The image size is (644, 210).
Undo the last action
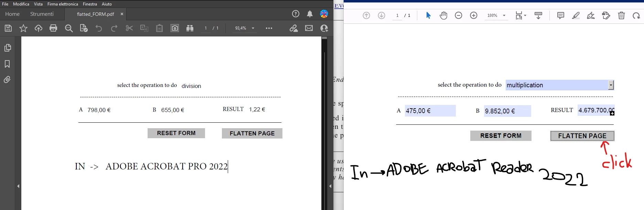pos(99,28)
